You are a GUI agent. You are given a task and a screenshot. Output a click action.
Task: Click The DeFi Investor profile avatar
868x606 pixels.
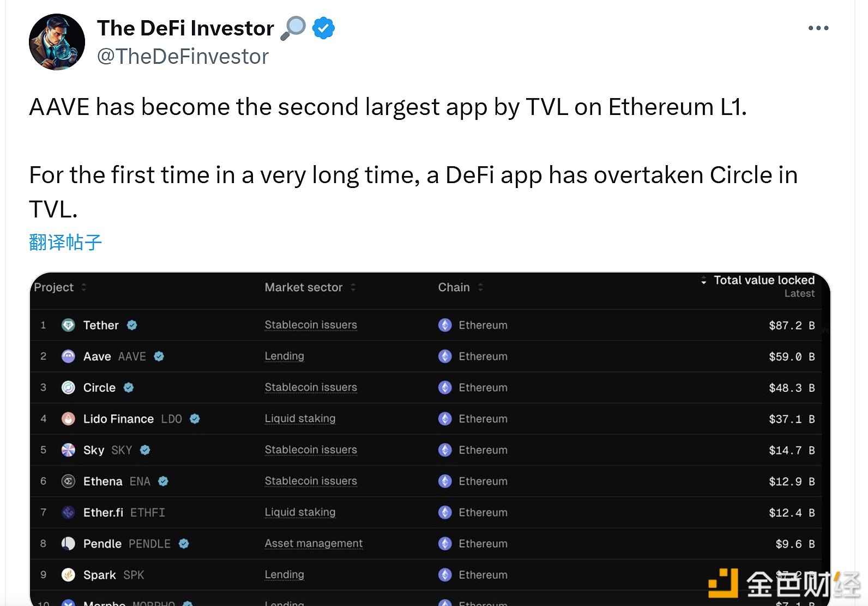(x=57, y=42)
